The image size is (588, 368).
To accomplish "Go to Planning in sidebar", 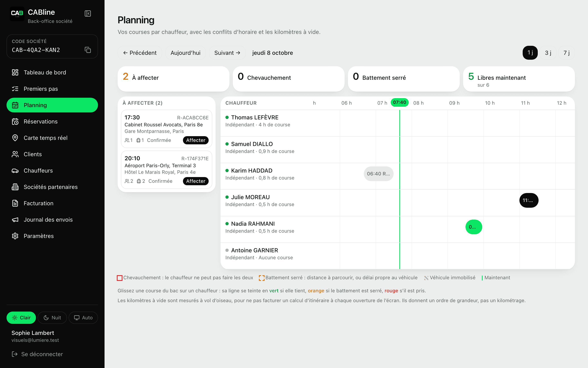I will coord(52,105).
